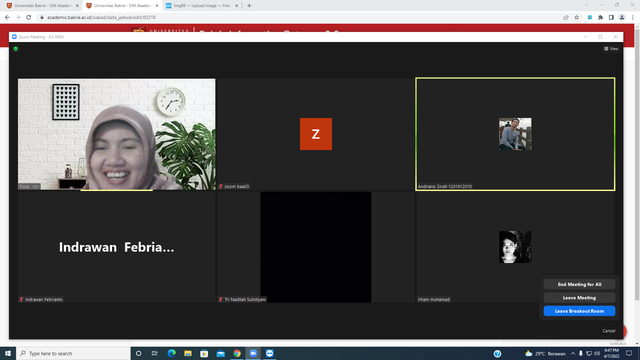Open Chrome tab search chevron
The width and height of the screenshot is (640, 360).
[x=586, y=5]
